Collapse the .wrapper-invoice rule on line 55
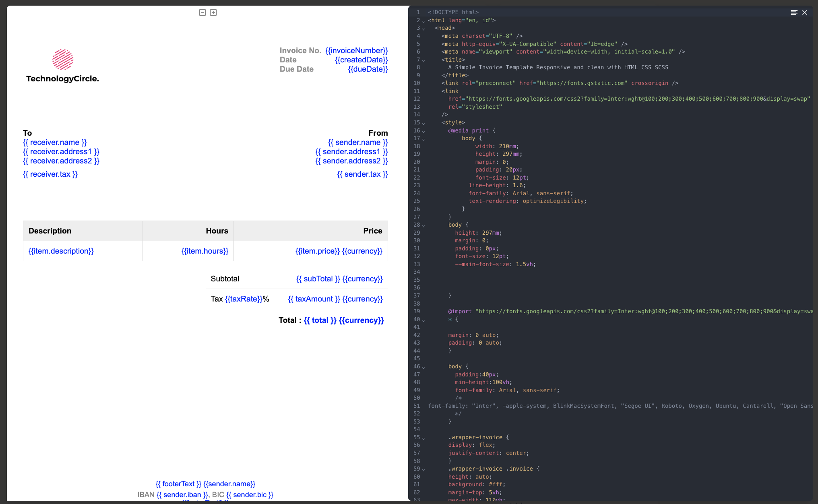 coord(423,438)
